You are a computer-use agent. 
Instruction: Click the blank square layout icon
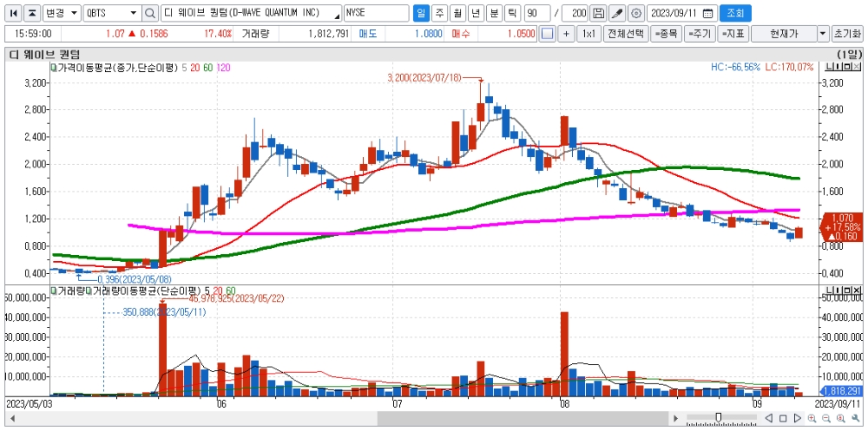pyautogui.click(x=548, y=34)
